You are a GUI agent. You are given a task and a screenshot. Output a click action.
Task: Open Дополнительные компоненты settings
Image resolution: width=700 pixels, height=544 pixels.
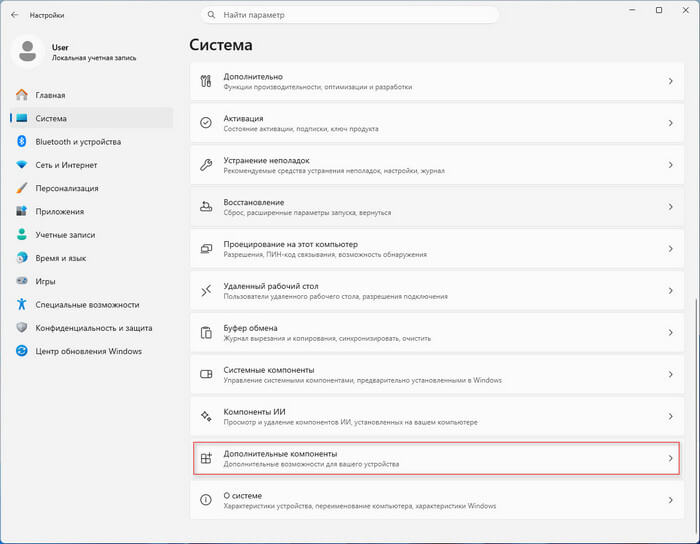pyautogui.click(x=437, y=458)
